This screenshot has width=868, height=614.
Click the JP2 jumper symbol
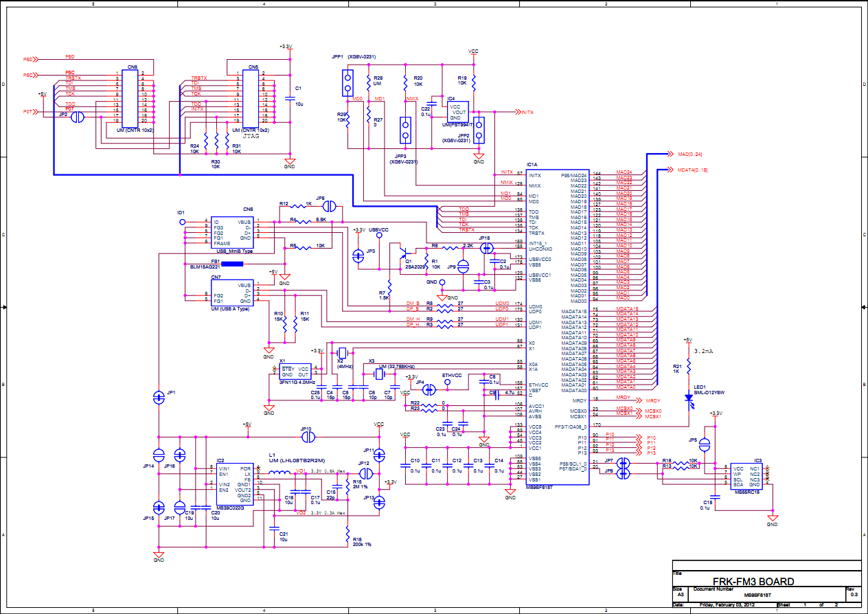tap(78, 117)
